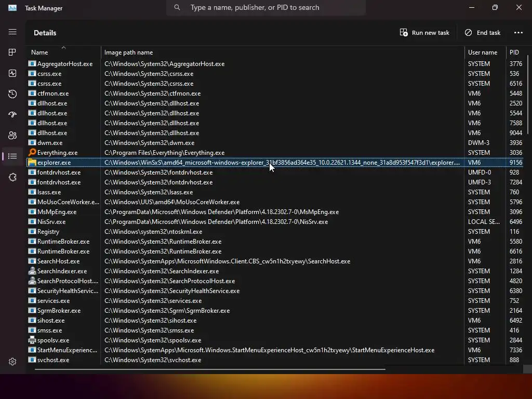Select the smss.exe process row
The image size is (532, 399).
(x=275, y=330)
